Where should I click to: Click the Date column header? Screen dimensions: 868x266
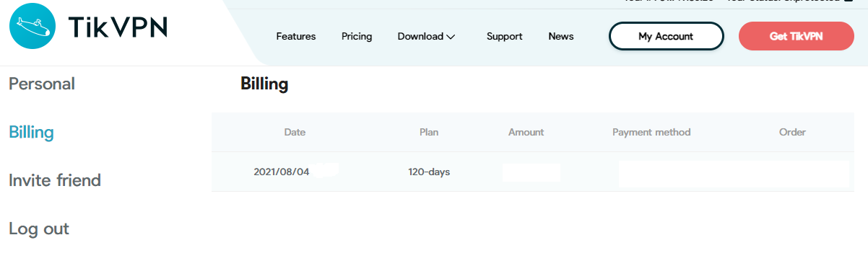tap(295, 132)
